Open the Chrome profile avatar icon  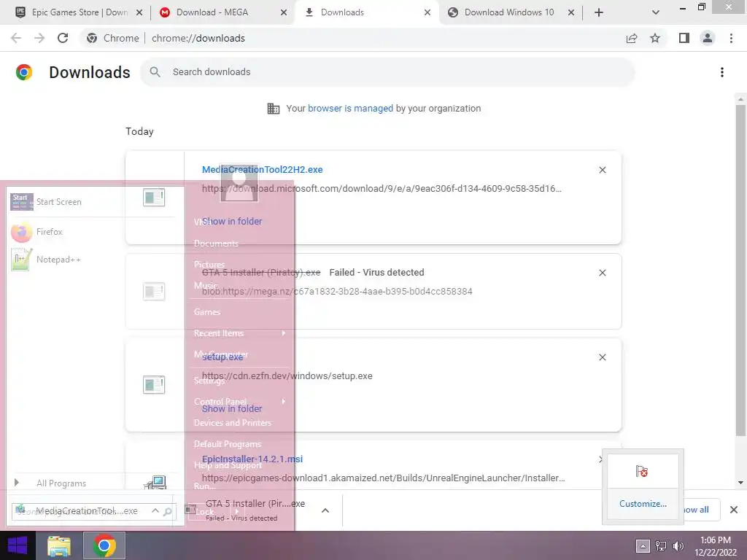[708, 38]
